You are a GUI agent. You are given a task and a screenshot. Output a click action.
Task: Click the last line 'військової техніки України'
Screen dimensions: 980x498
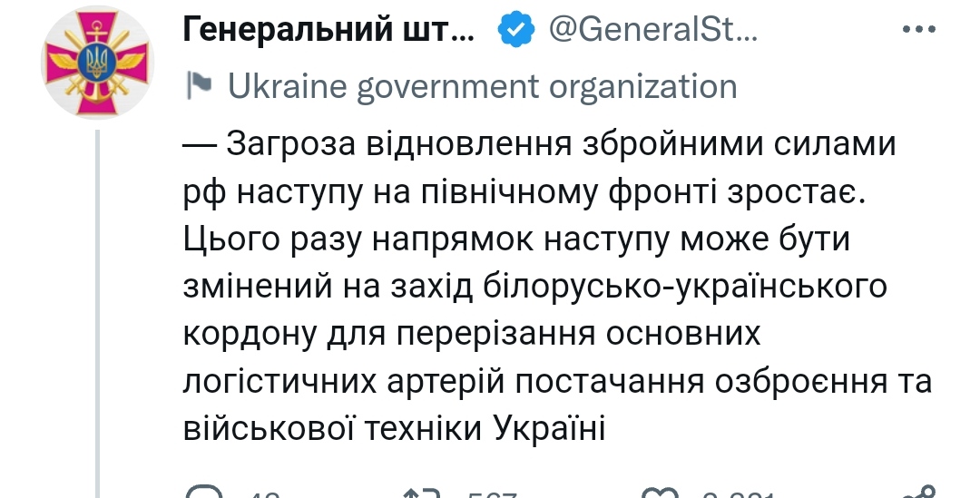pyautogui.click(x=394, y=429)
